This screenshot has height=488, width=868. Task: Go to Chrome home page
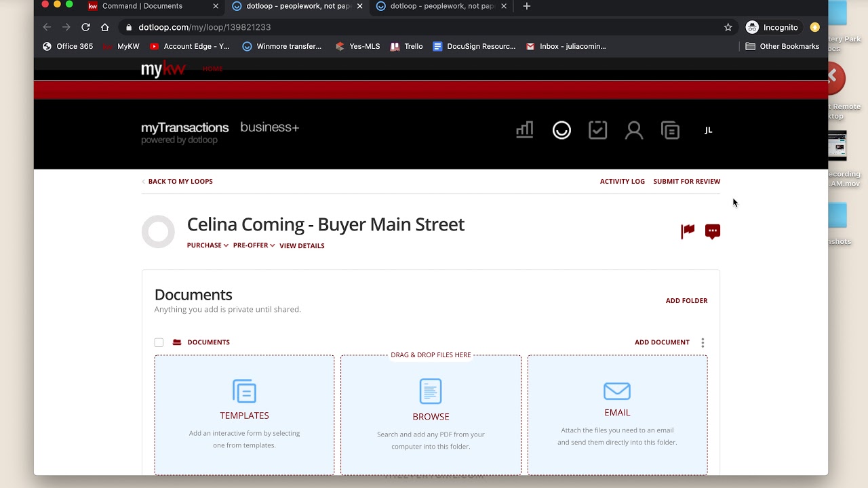[x=104, y=27]
